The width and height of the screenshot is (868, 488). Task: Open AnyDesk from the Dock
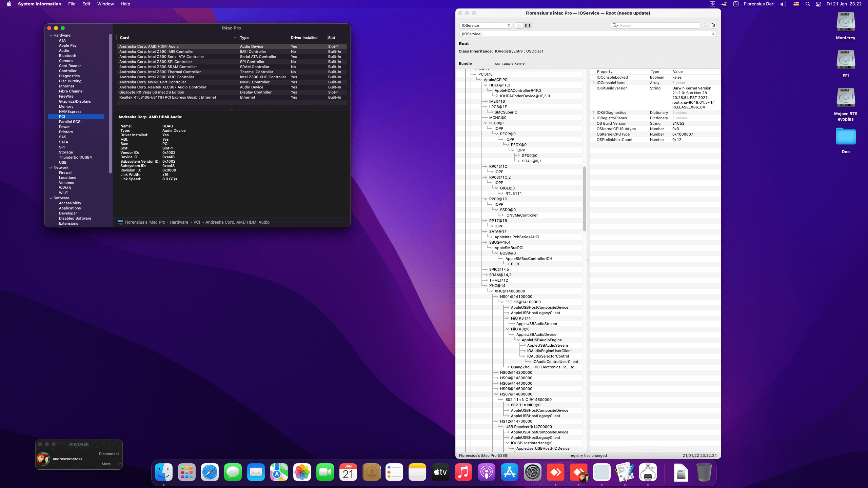556,472
